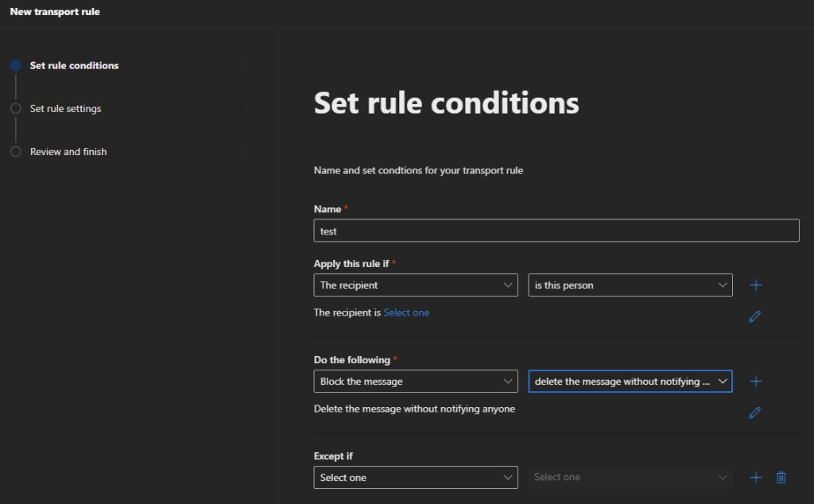Add another exception with the Except if plus icon
The height and width of the screenshot is (504, 814).
[x=756, y=478]
